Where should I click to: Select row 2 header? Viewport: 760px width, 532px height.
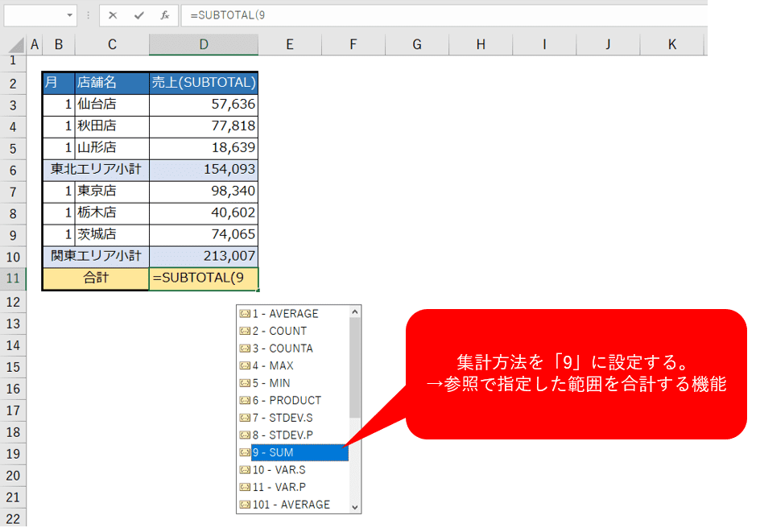click(x=13, y=84)
